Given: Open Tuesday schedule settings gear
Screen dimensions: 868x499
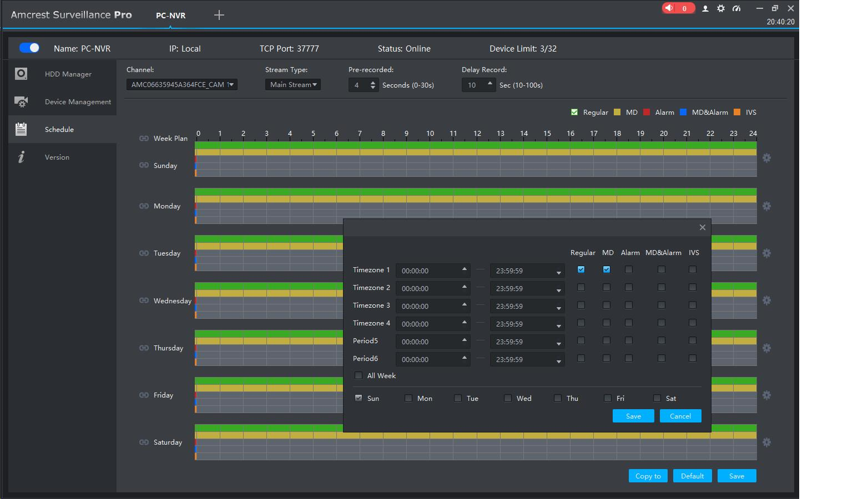Looking at the screenshot, I should (x=766, y=253).
